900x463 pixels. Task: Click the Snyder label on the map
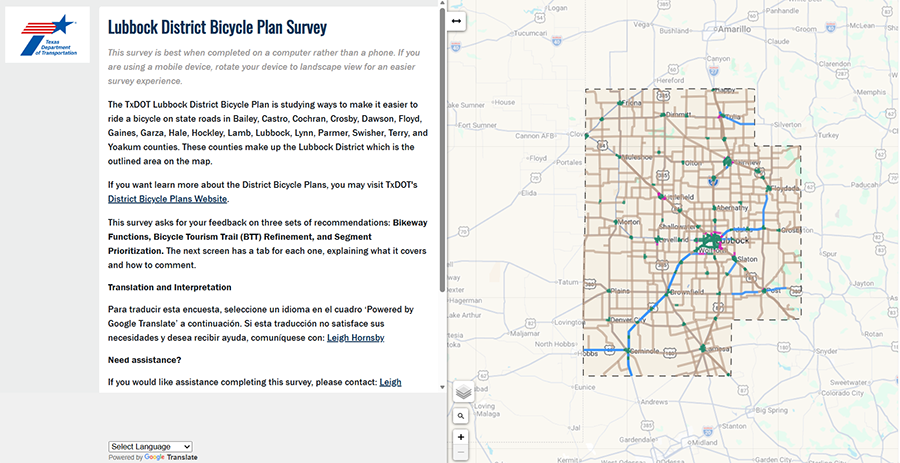coord(826,351)
